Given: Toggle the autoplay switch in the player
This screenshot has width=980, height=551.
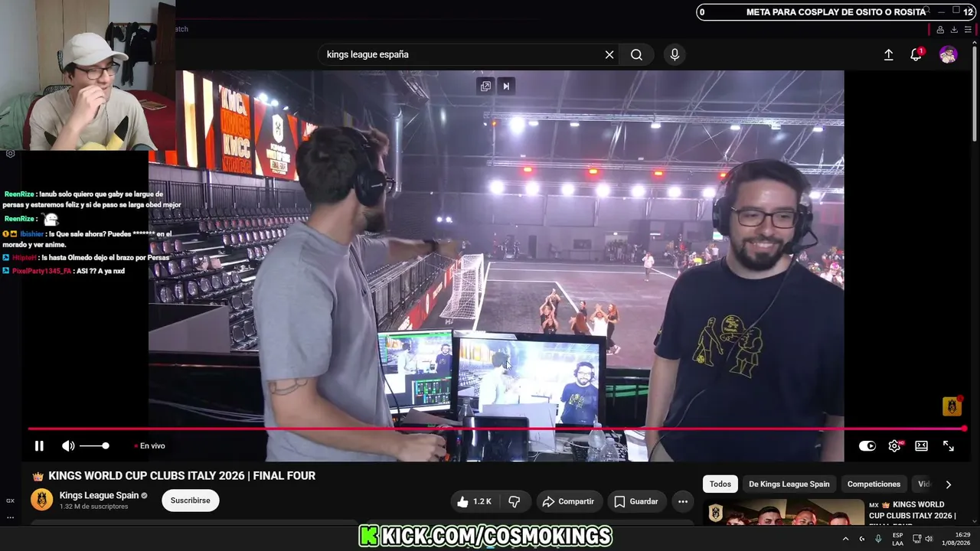Looking at the screenshot, I should pos(867,446).
